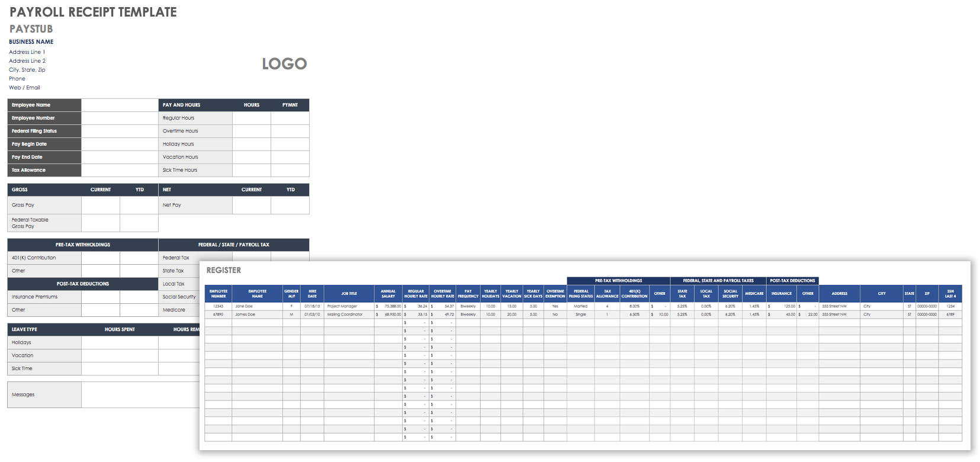The width and height of the screenshot is (980, 462).
Task: Click the Federal Filing Status value cell
Action: (120, 131)
